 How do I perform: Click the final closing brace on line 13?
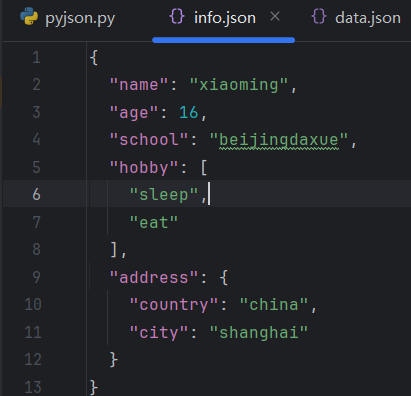pos(94,387)
